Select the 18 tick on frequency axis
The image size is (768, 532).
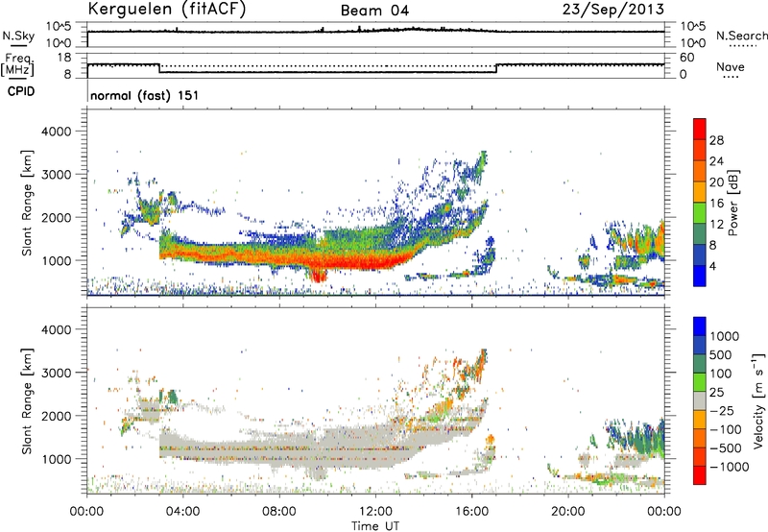point(64,58)
